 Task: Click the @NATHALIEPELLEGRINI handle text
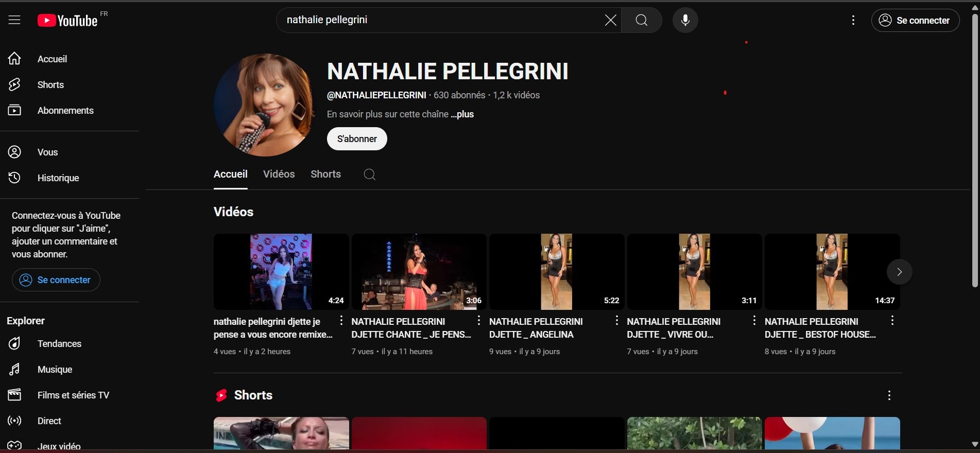[x=376, y=95]
